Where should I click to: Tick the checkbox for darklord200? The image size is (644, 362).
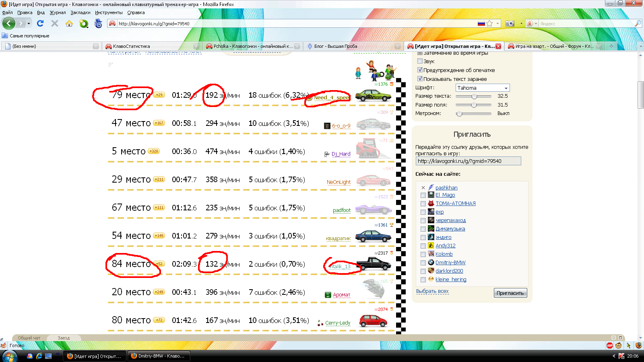tap(423, 271)
